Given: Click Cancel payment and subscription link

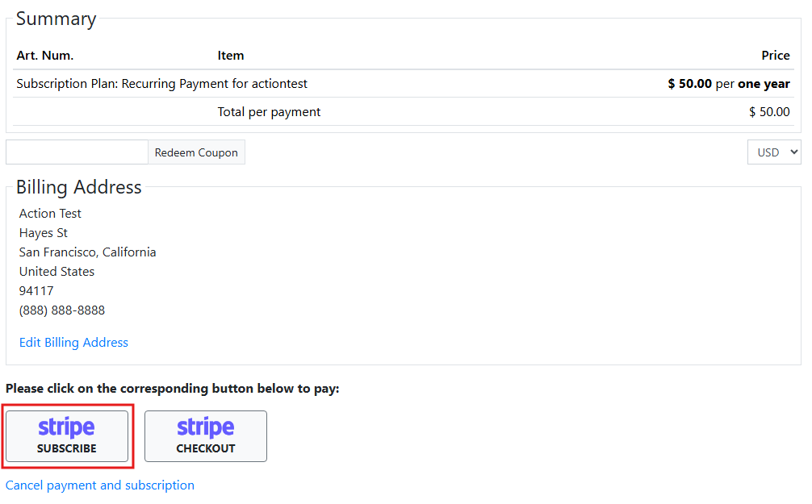Looking at the screenshot, I should [x=100, y=485].
